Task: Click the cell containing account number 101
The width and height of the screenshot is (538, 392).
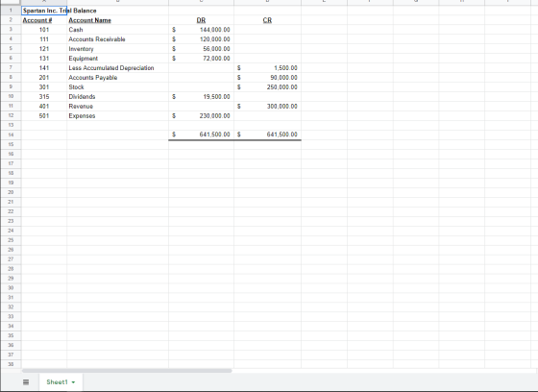Action: coord(44,30)
